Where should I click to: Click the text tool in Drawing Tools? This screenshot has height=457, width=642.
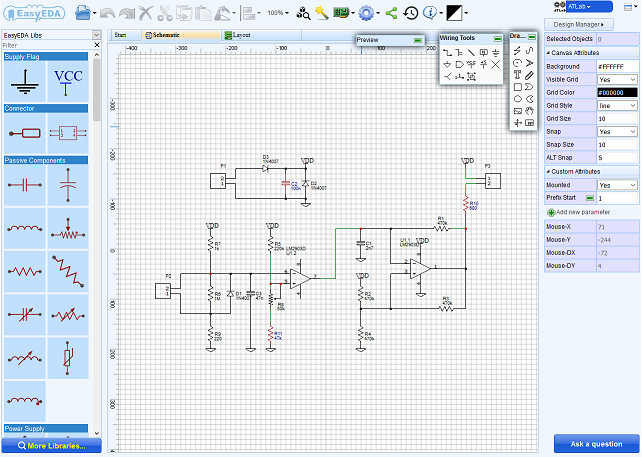click(x=517, y=75)
